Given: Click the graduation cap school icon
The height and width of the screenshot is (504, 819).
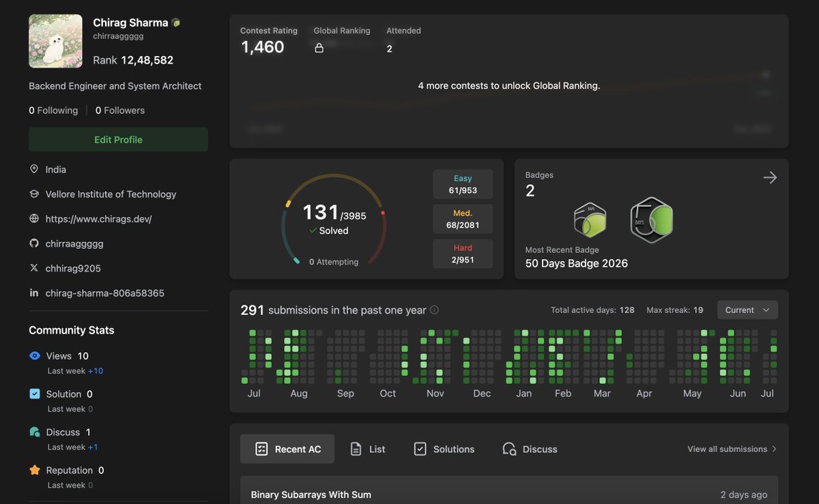Looking at the screenshot, I should [34, 194].
